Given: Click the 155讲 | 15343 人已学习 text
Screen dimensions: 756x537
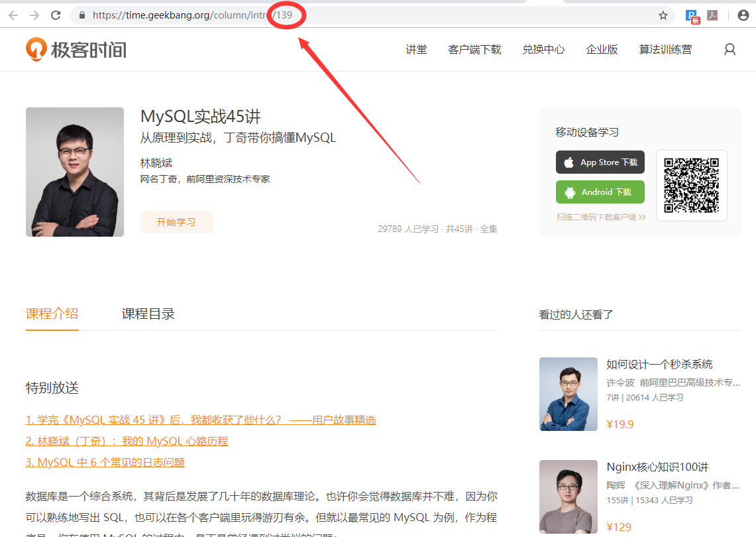Looking at the screenshot, I should [x=649, y=501].
